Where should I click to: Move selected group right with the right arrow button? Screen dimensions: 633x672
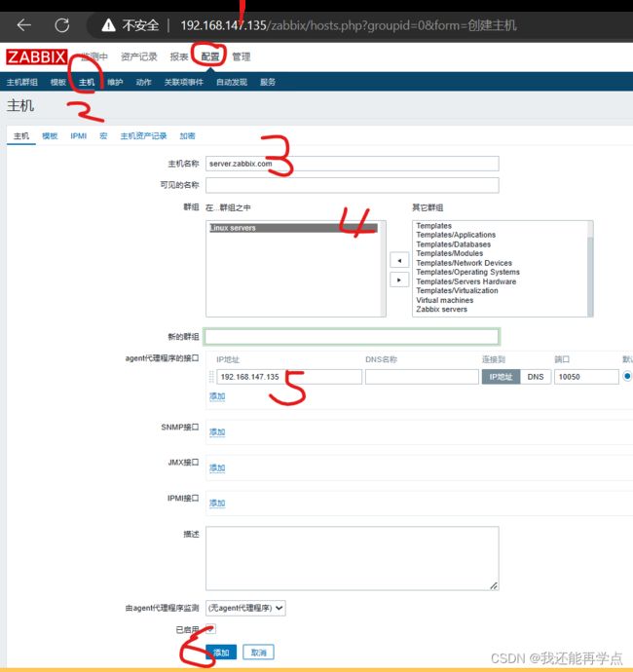point(399,280)
